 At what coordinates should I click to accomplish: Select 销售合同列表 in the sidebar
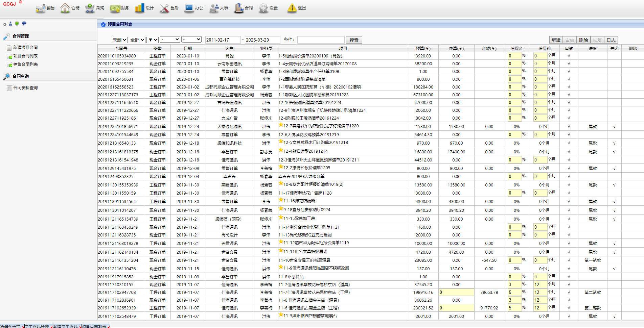pyautogui.click(x=25, y=65)
